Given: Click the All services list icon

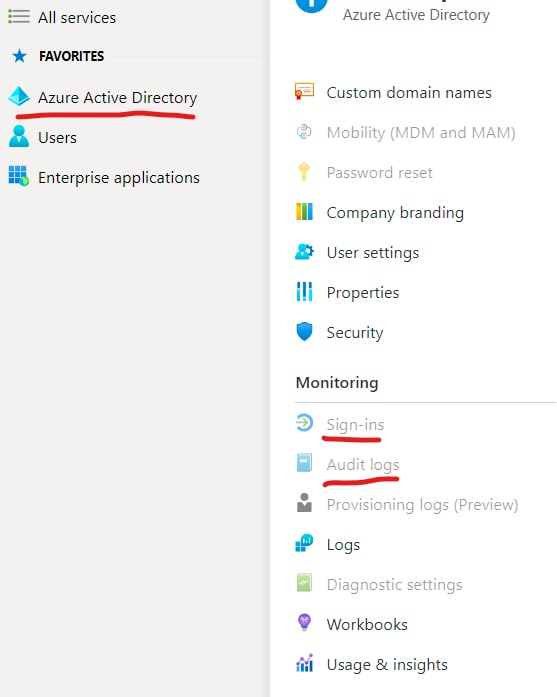Looking at the screenshot, I should pos(19,17).
